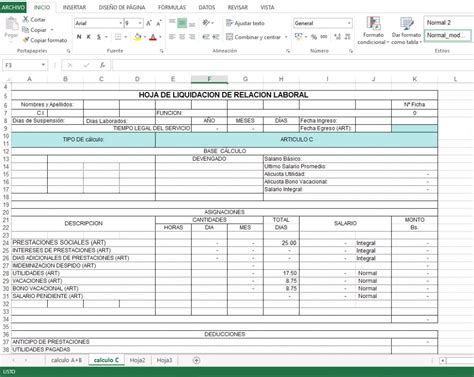
Task: Open Dar formato como tabla menu
Action: point(406,31)
